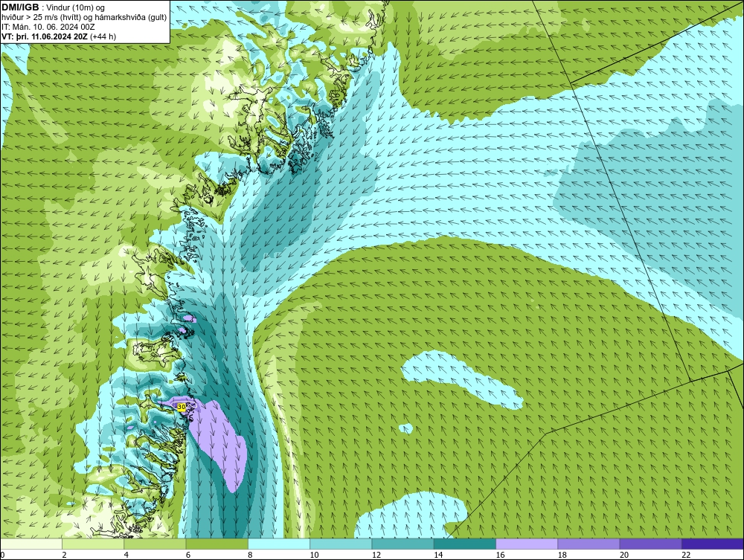The height and width of the screenshot is (560, 744).
Task: Click the legend value 12
Action: 376,555
